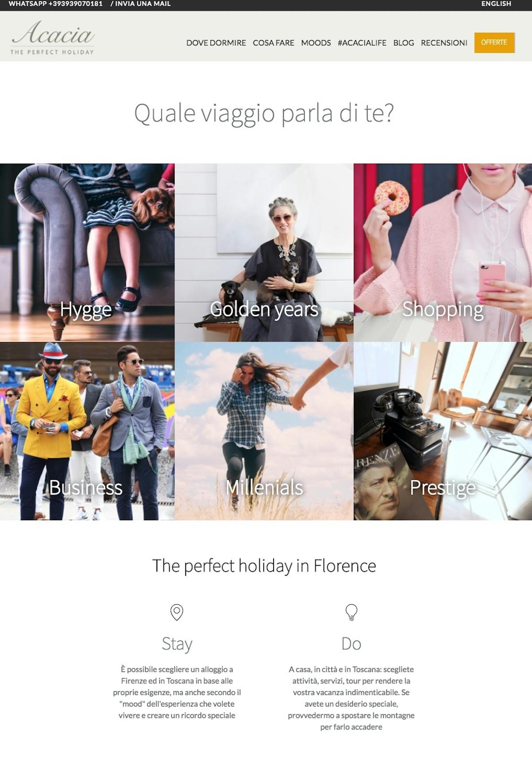Select the Hygge mood tile

(87, 253)
